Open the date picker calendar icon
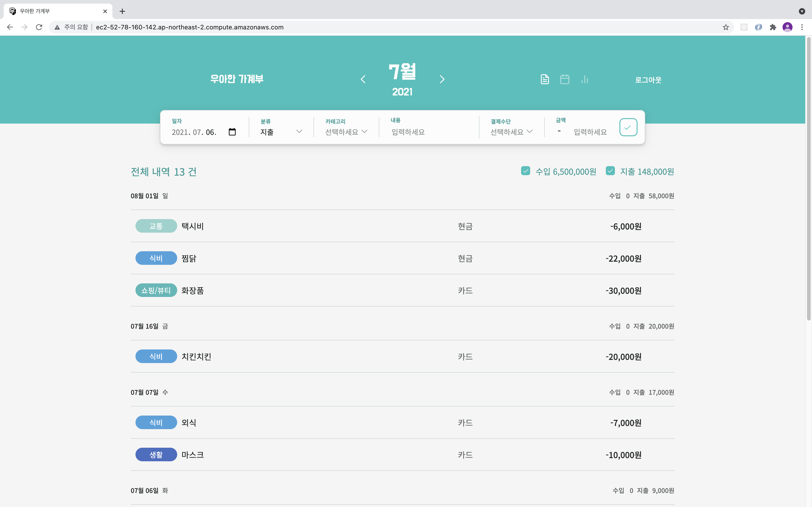812x507 pixels. 232,132
